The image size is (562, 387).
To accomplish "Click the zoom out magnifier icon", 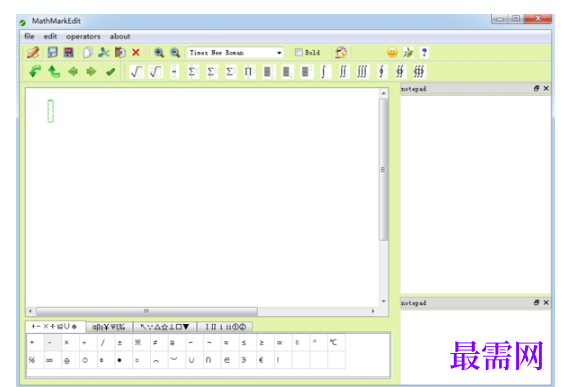I will (x=175, y=52).
